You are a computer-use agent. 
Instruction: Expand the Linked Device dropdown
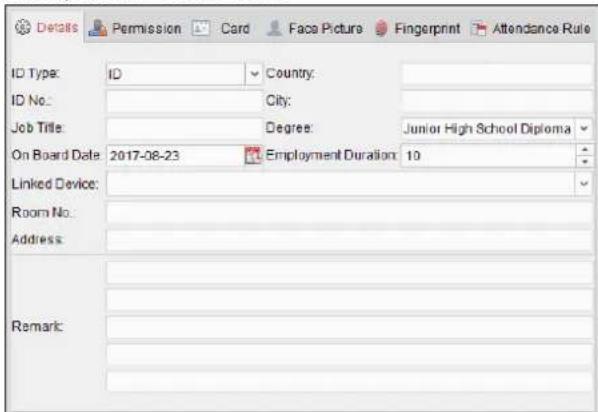pos(584,183)
